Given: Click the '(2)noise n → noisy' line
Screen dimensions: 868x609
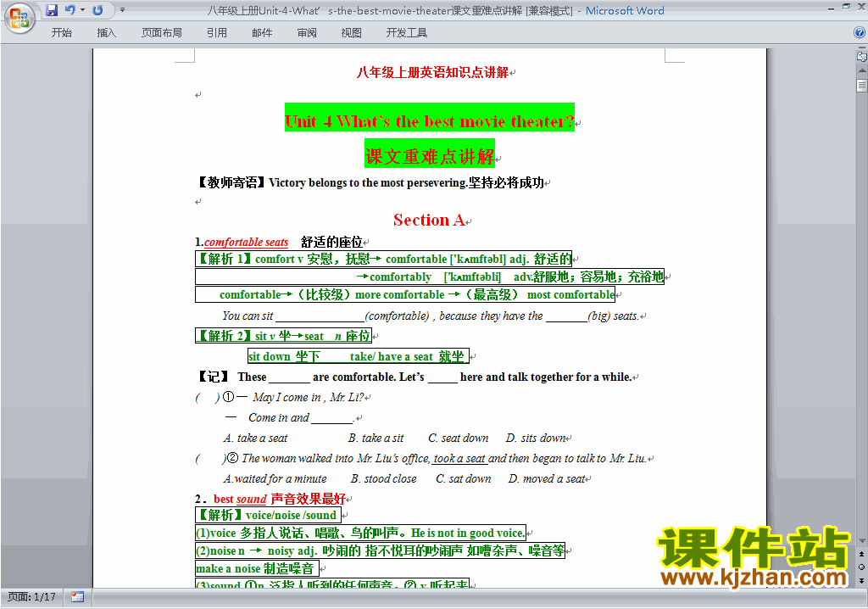Looking at the screenshot, I should 381,550.
